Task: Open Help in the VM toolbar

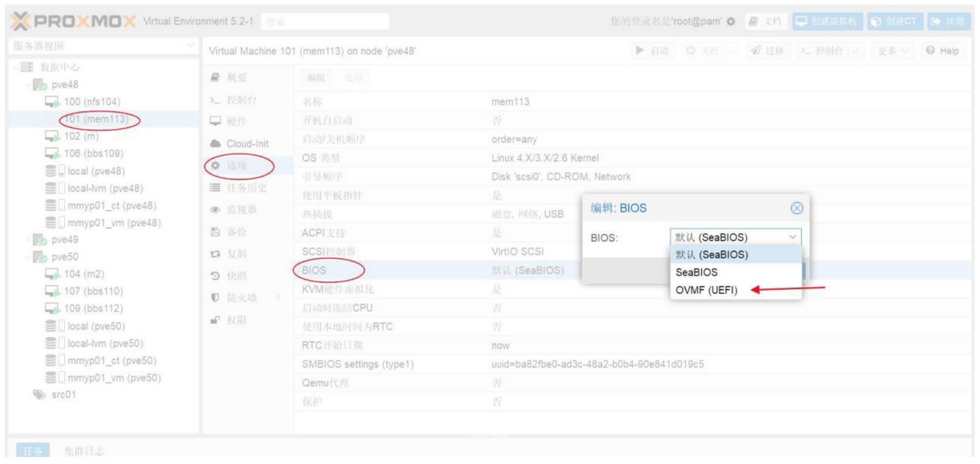Action: point(943,51)
